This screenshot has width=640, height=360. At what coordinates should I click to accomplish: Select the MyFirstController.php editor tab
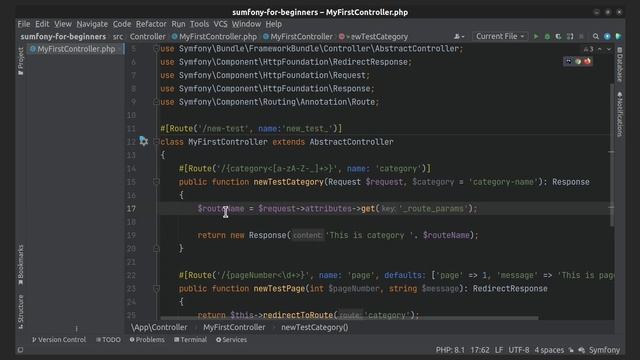[75, 49]
